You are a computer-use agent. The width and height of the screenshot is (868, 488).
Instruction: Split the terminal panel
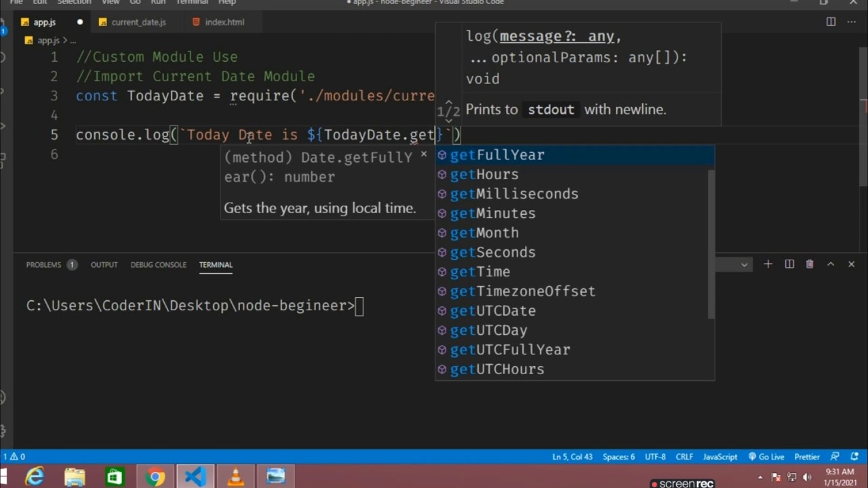tap(789, 264)
